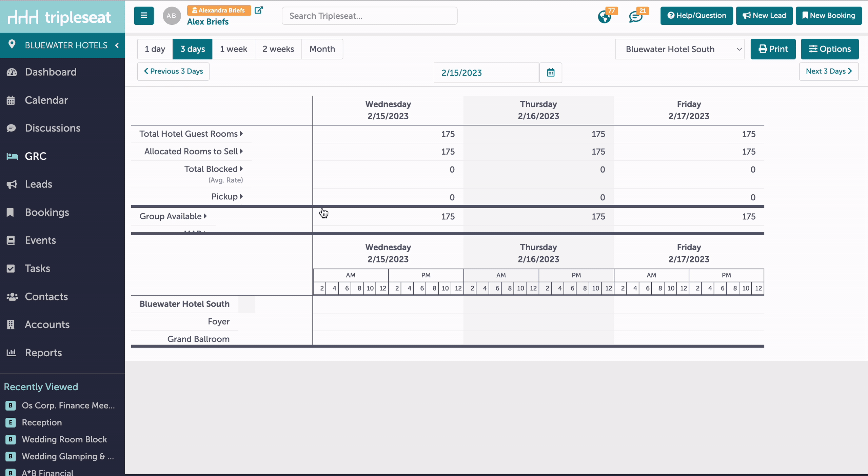
Task: Go to Previous 3 Days
Action: click(x=173, y=71)
